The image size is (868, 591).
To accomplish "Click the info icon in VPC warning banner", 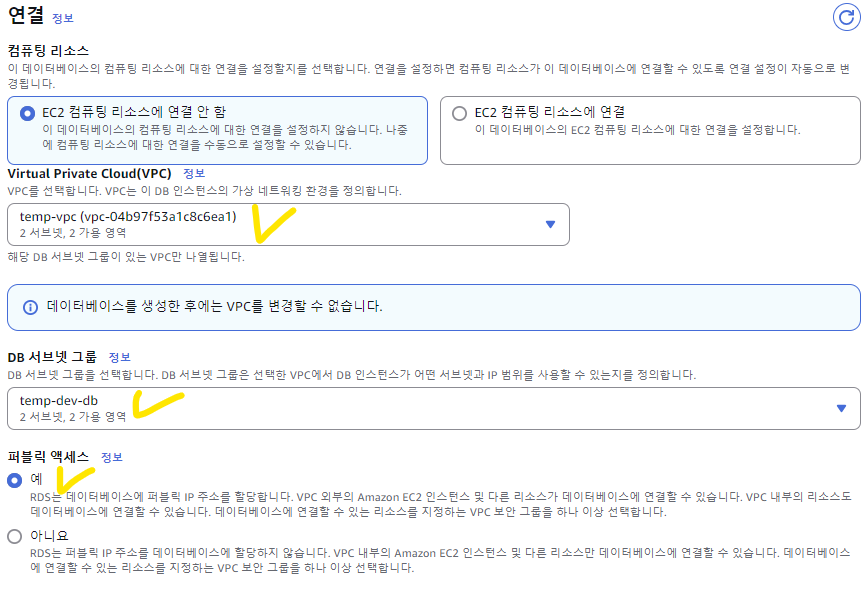I will [30, 307].
